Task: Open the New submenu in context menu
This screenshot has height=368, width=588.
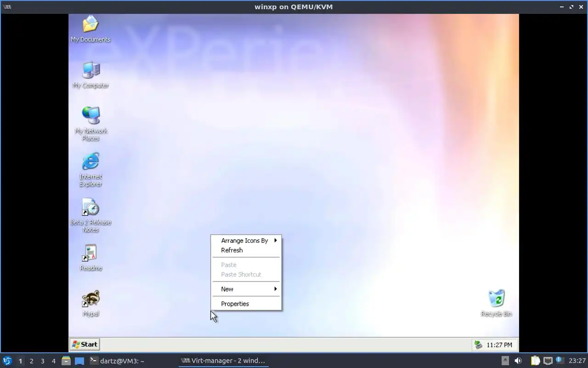Action: point(246,289)
